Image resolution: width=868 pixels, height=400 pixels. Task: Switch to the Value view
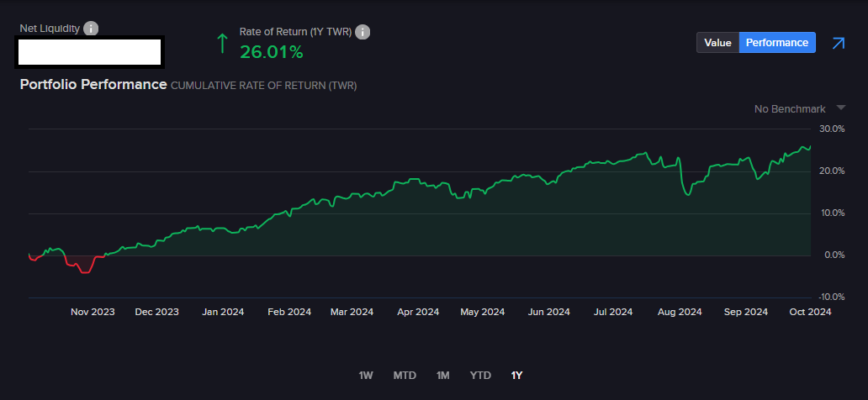point(717,43)
